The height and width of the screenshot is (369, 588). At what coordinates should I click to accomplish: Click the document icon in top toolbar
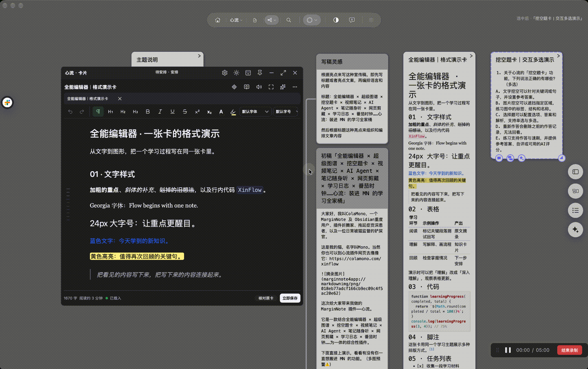pyautogui.click(x=255, y=20)
